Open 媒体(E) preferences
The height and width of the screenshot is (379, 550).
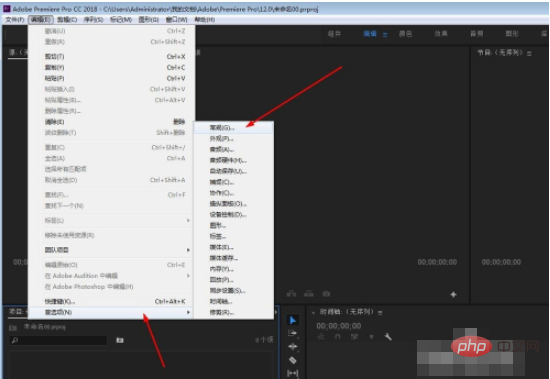[234, 247]
